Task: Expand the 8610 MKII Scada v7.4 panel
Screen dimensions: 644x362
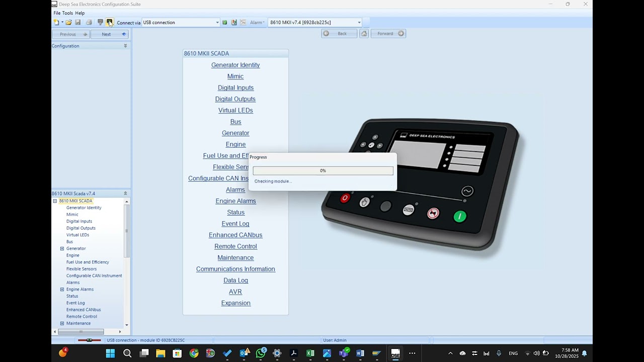Action: [125, 193]
